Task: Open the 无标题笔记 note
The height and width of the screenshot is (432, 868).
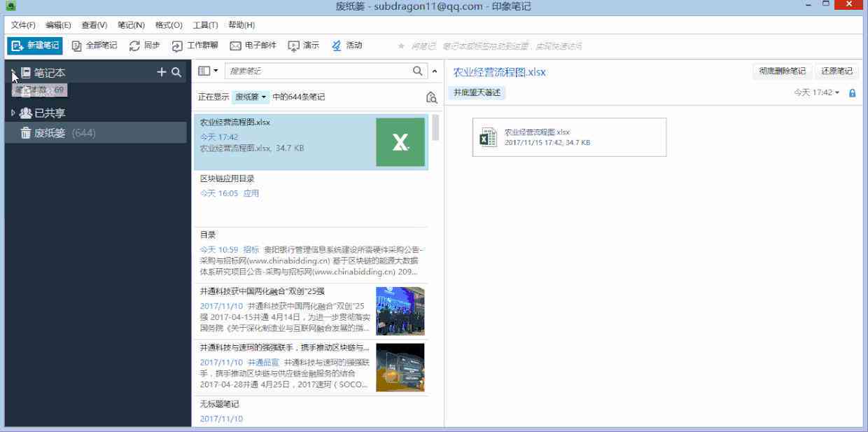Action: point(311,412)
